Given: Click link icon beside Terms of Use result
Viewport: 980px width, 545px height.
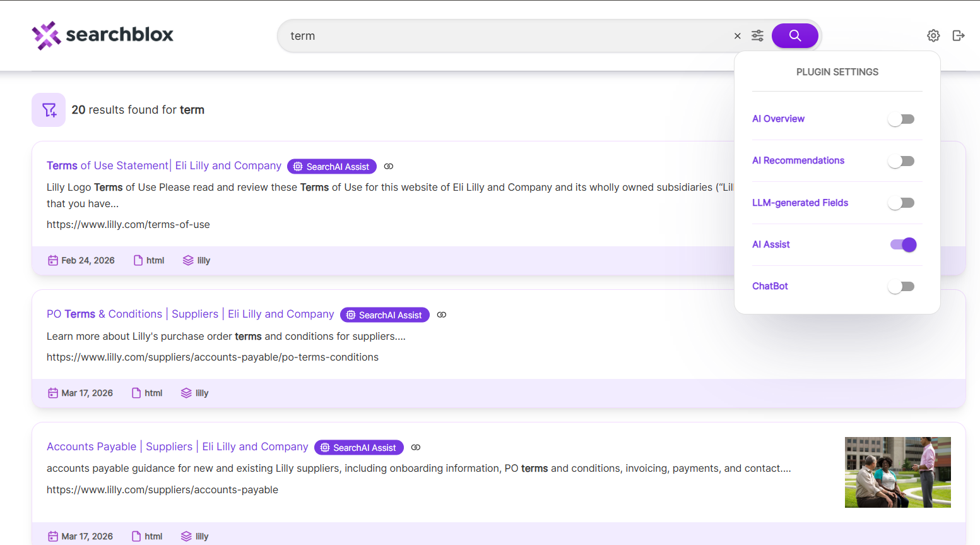Looking at the screenshot, I should click(389, 167).
